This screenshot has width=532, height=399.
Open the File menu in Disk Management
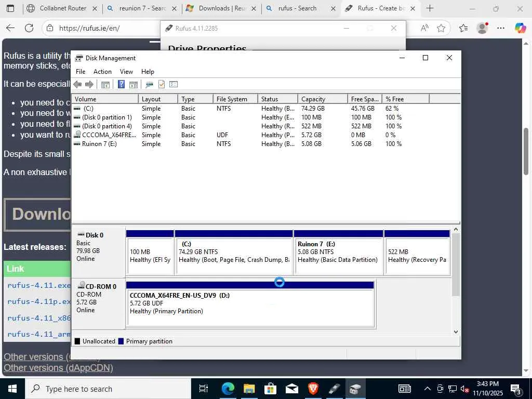click(81, 72)
